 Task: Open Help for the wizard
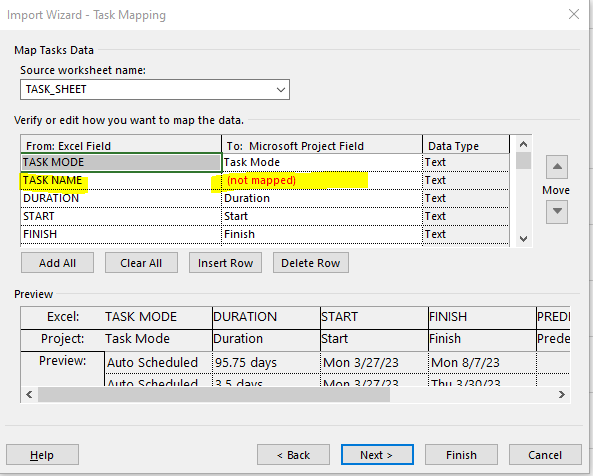pyautogui.click(x=42, y=455)
